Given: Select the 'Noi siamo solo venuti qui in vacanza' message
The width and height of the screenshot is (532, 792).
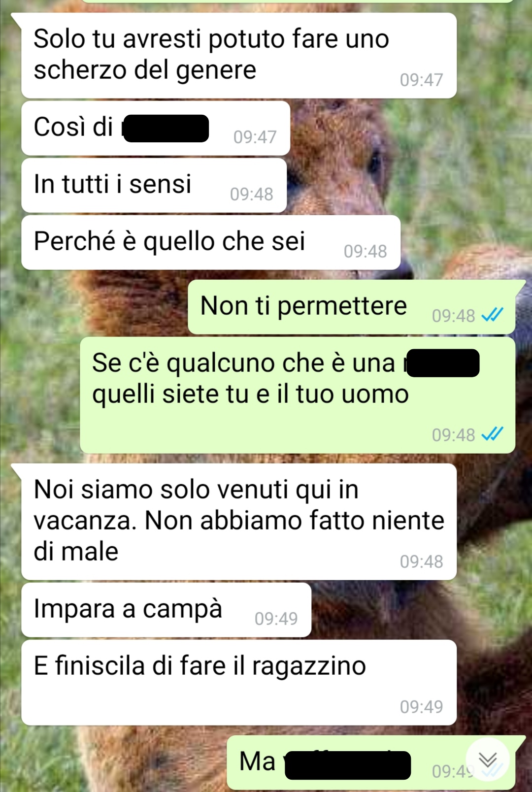Looking at the screenshot, I should [239, 522].
